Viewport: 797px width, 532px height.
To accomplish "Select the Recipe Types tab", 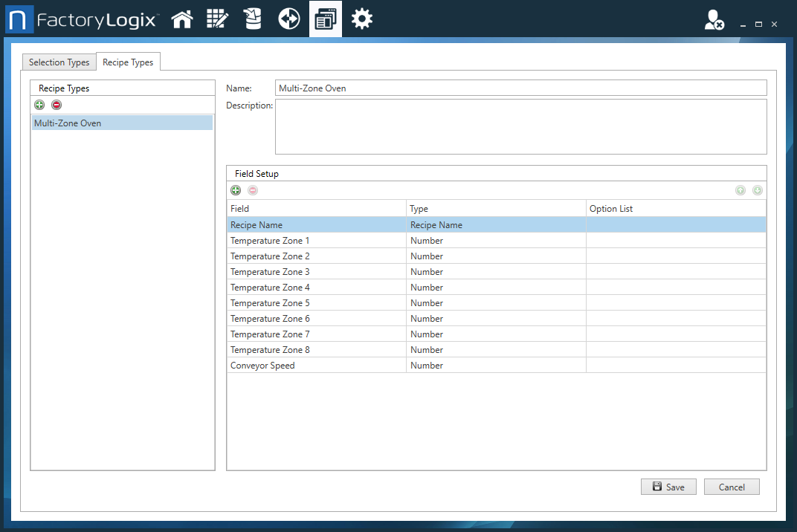I will coord(128,62).
